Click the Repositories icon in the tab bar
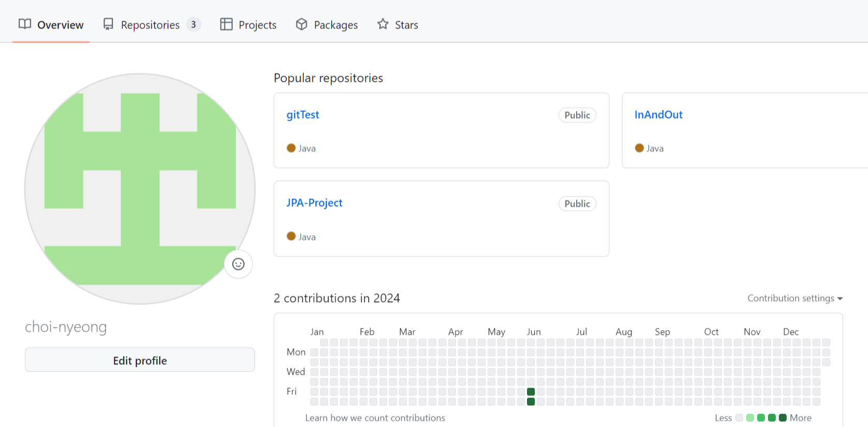The height and width of the screenshot is (427, 868). (x=108, y=24)
